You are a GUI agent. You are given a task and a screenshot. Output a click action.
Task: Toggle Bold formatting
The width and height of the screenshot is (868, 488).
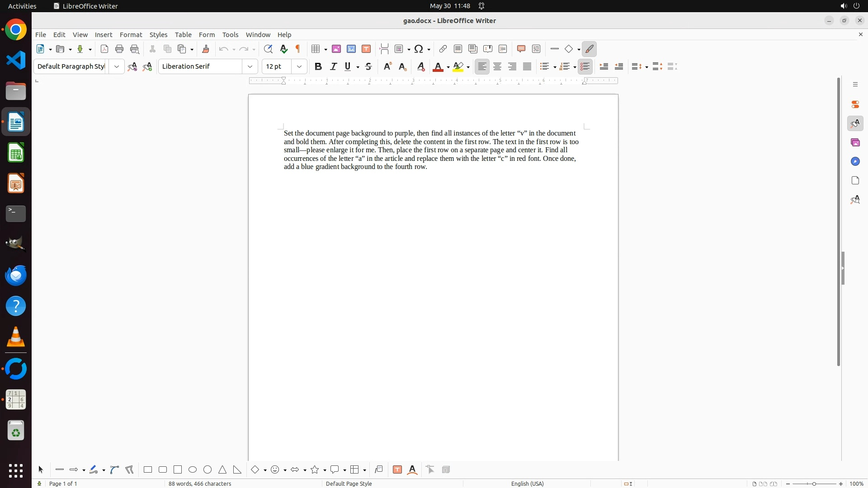pos(318,66)
